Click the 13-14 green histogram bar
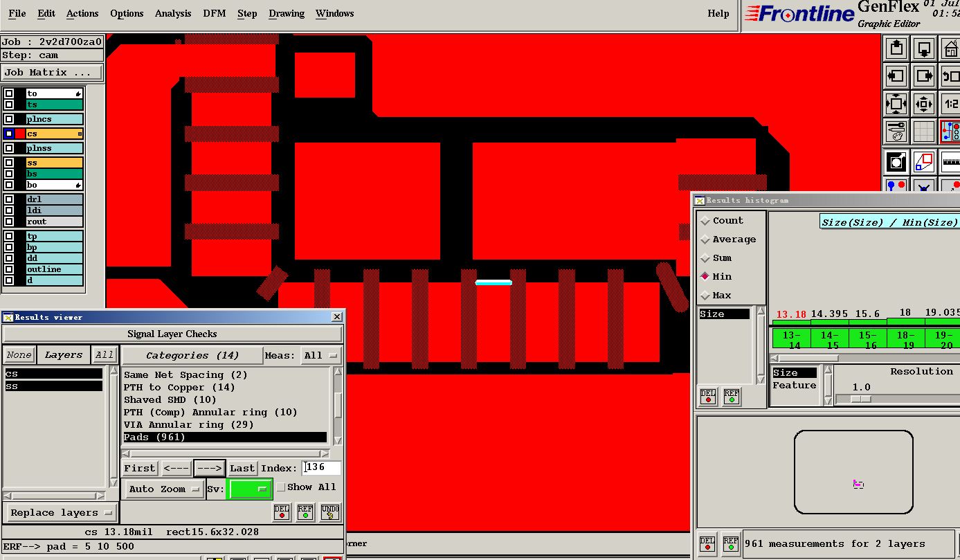The width and height of the screenshot is (960, 560). pyautogui.click(x=790, y=340)
